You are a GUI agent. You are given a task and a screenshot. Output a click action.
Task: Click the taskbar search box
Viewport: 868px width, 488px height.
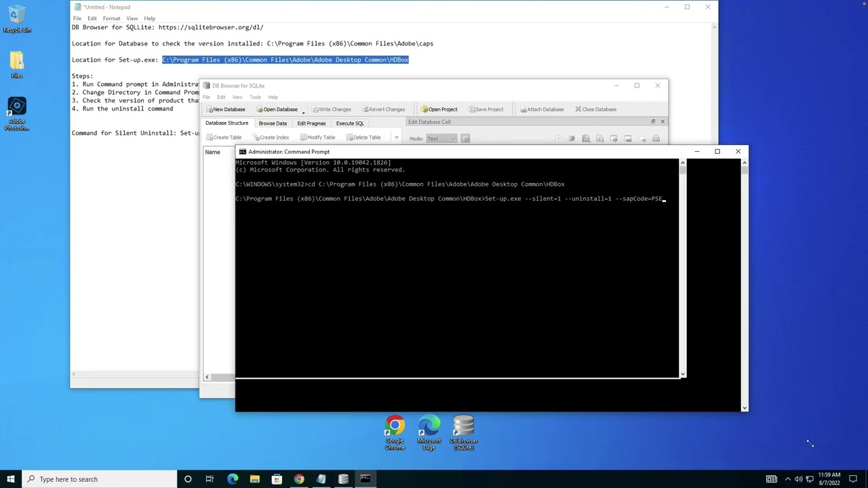coord(99,479)
